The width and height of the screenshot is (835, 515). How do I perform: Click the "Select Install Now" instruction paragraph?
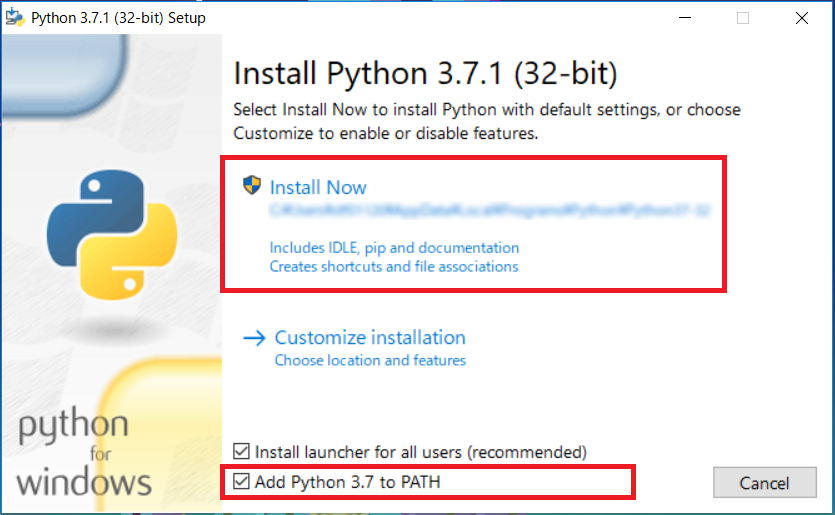(x=486, y=120)
